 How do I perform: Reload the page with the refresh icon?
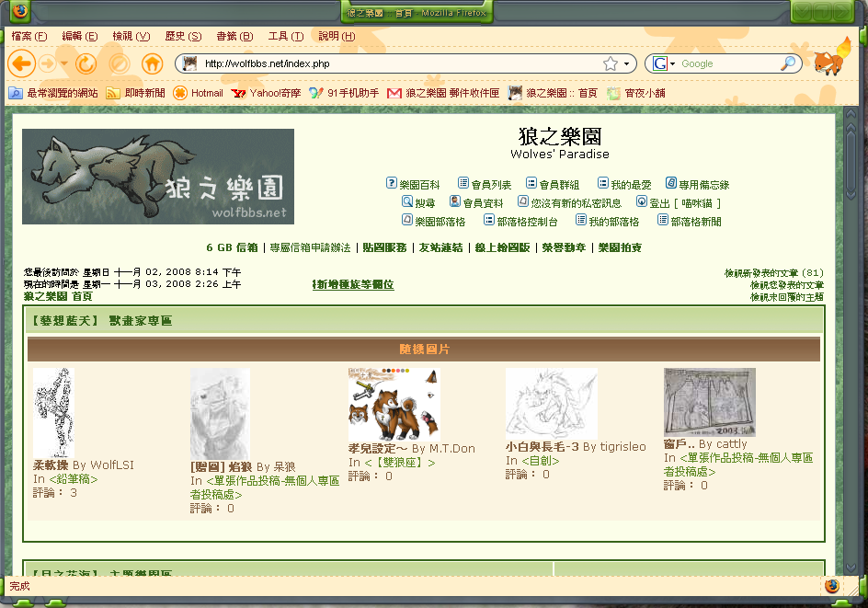point(86,64)
